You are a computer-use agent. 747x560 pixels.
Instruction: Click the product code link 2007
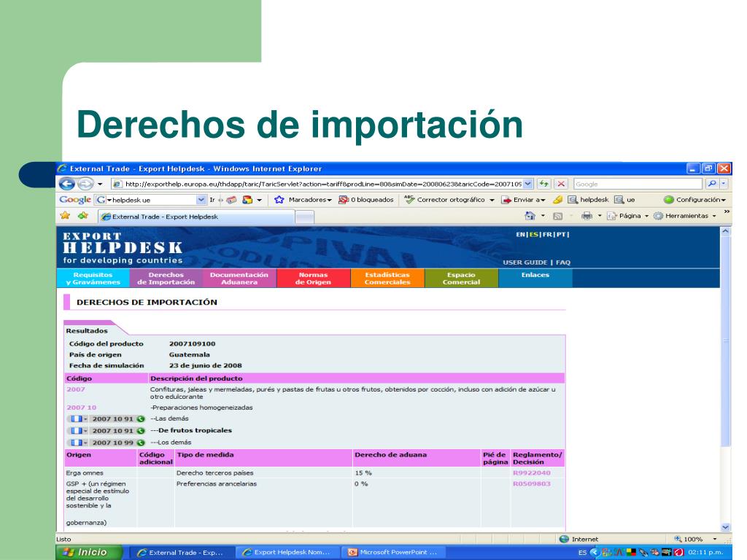coord(75,389)
